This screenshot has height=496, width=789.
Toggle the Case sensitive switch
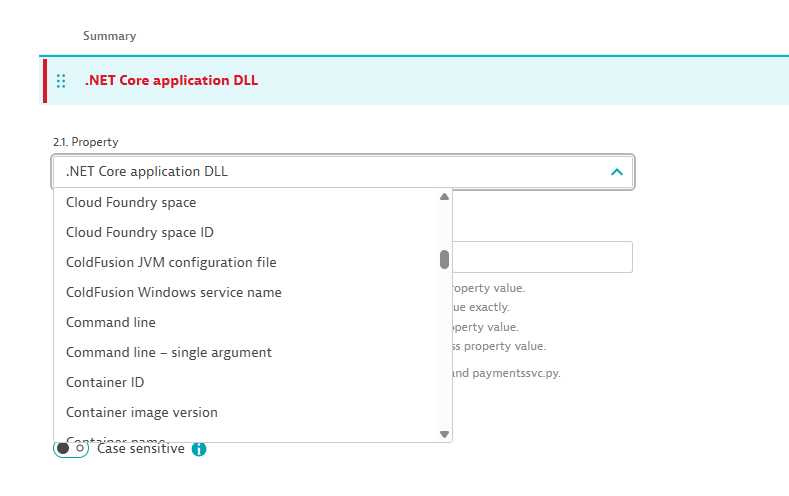click(x=71, y=448)
